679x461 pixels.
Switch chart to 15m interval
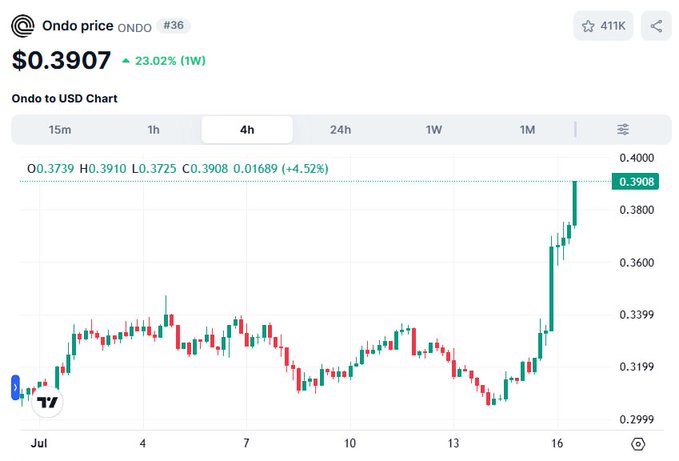click(60, 129)
